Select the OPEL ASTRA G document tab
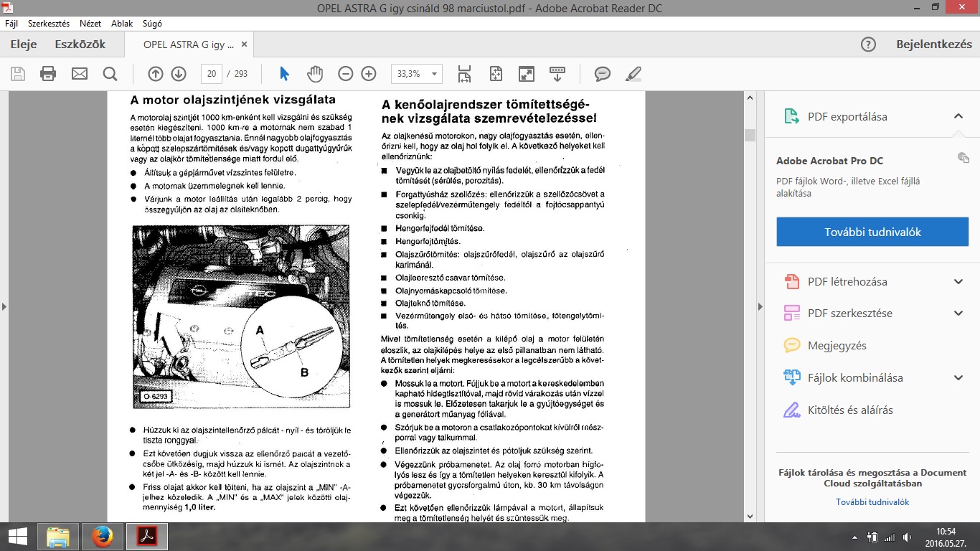The image size is (980, 551). 188,44
